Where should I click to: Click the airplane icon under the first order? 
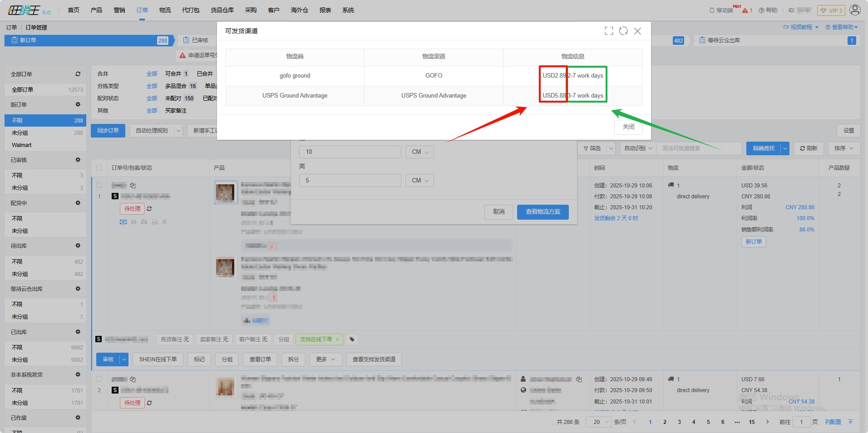coord(164,222)
